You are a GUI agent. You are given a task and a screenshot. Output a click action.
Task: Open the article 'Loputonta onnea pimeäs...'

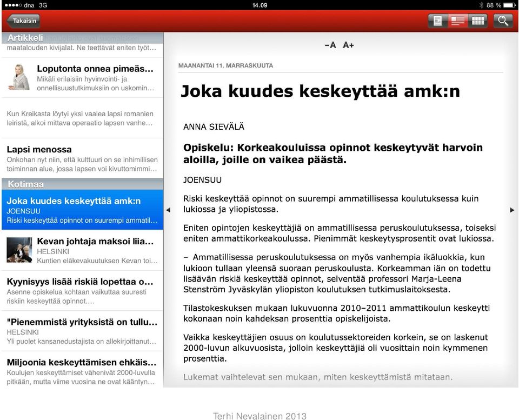82,78
